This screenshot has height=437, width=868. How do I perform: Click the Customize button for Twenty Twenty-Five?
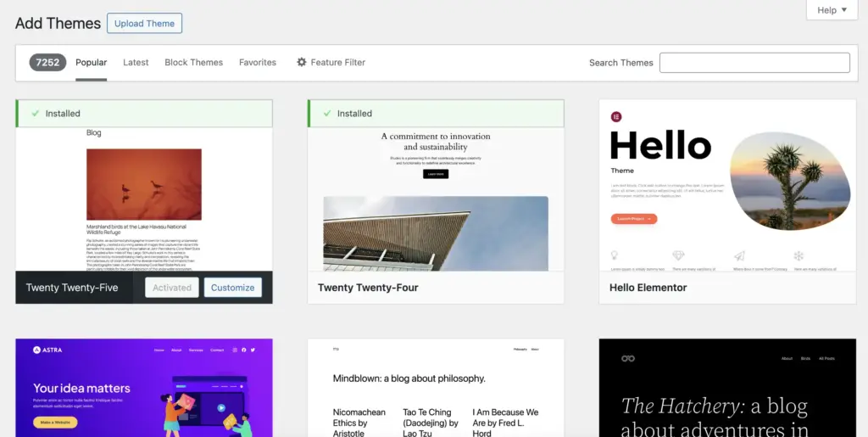232,288
